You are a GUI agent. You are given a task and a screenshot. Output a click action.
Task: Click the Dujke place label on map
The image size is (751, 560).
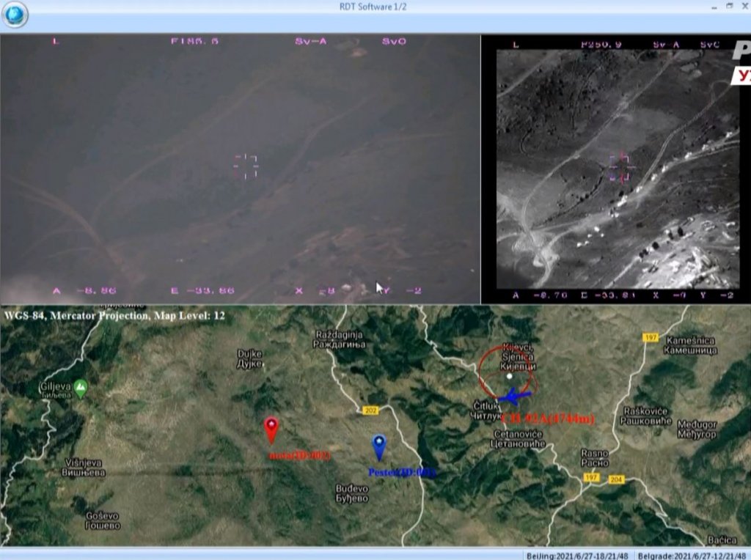click(249, 358)
